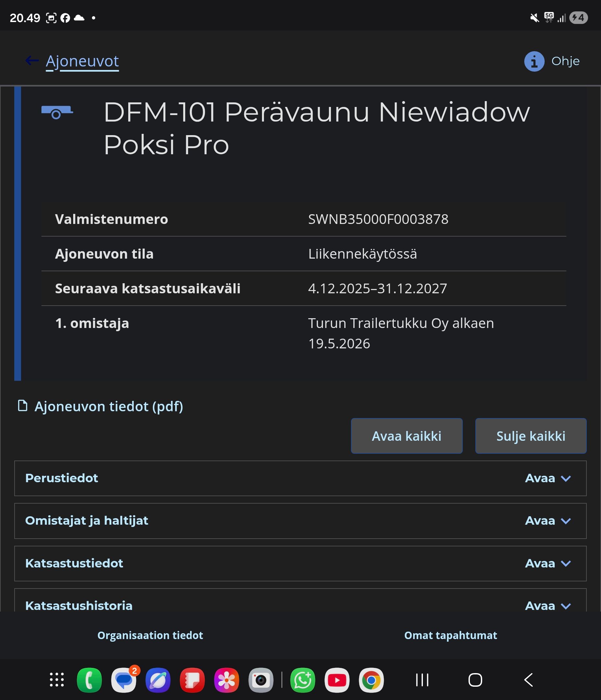Open the Ohje help link
The width and height of the screenshot is (601, 700).
565,61
